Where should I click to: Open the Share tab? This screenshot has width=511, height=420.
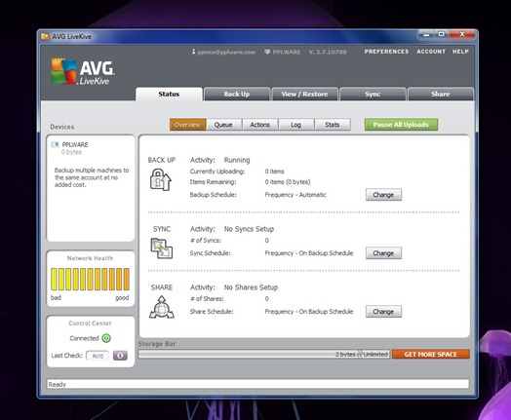point(440,95)
